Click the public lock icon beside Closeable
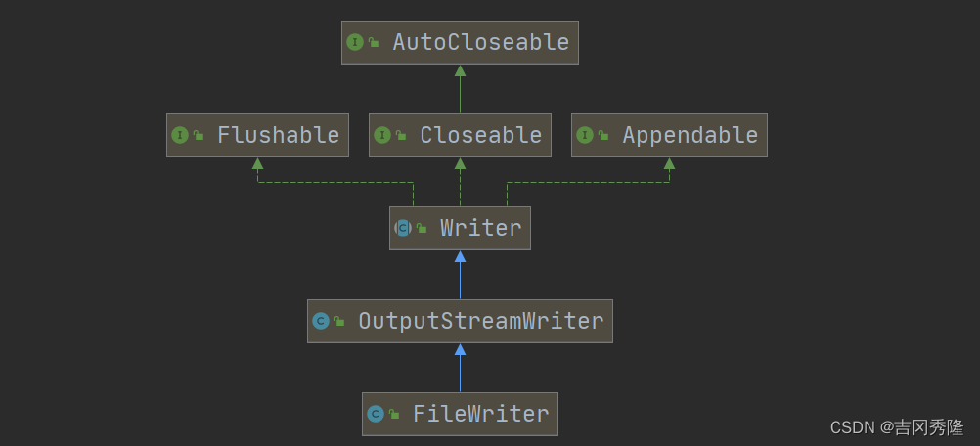Screen dimensions: 980x446 (402, 136)
